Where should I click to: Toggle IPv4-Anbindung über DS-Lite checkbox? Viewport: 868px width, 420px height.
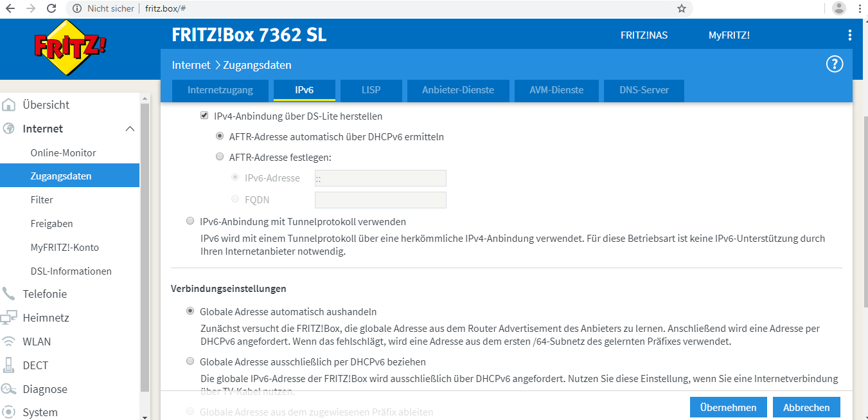click(x=204, y=116)
